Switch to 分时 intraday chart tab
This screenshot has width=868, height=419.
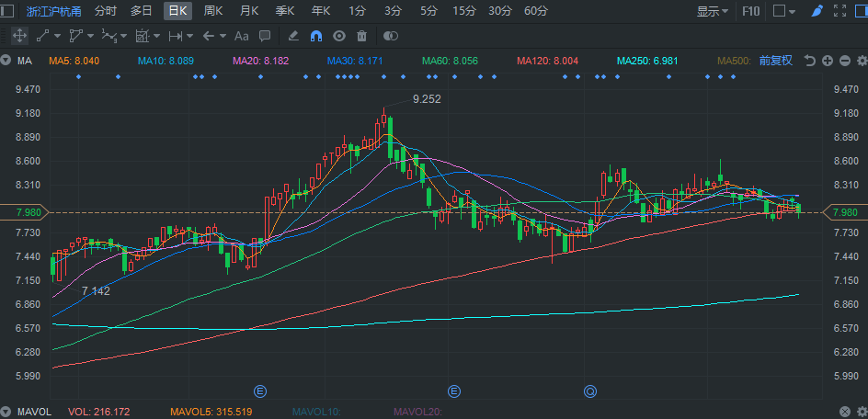click(x=106, y=10)
